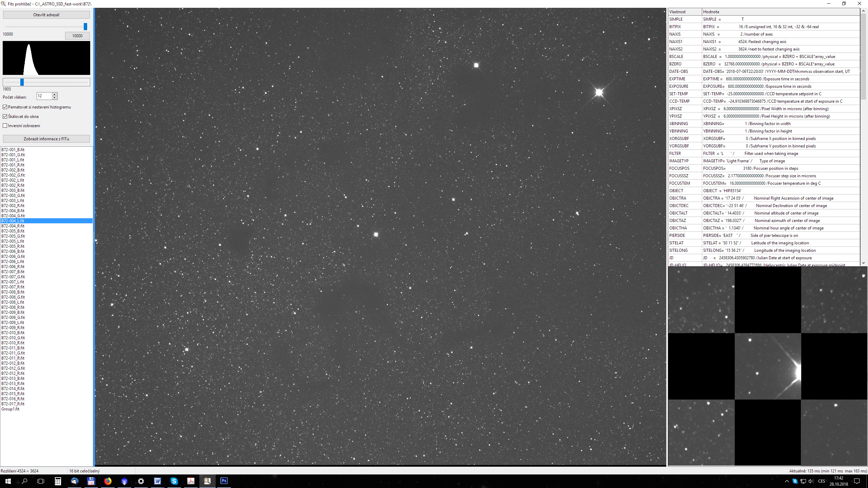
Task: Uncheck 'Škálovat do okna' checkbox
Action: click(5, 117)
